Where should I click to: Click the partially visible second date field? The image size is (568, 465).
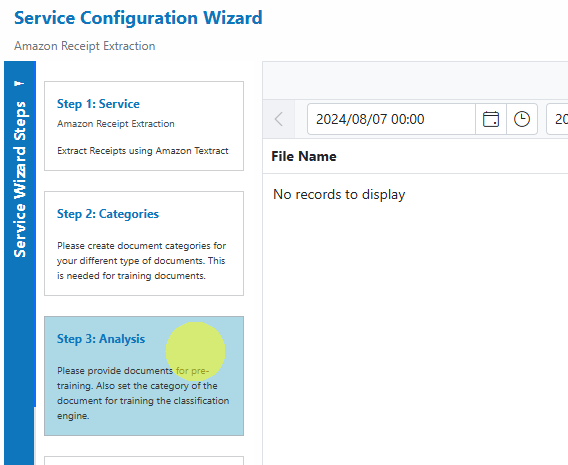point(557,119)
